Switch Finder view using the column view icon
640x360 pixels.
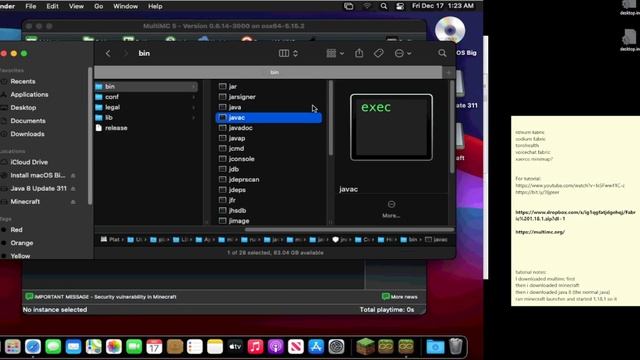pos(284,53)
